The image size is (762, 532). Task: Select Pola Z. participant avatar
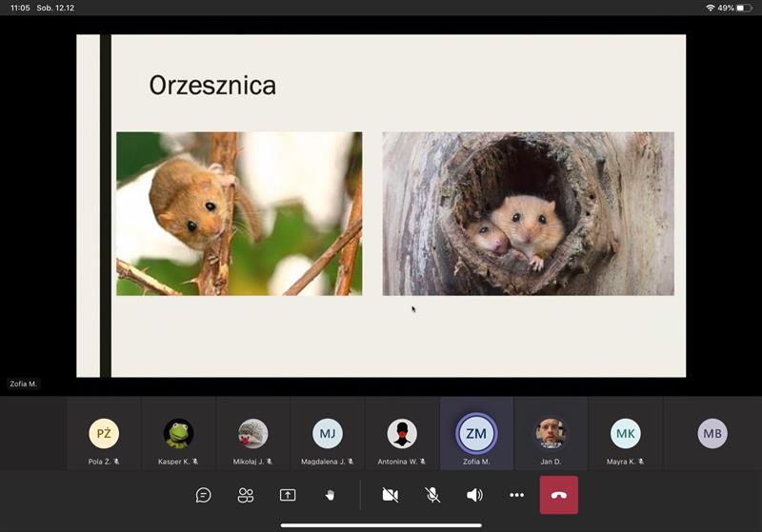[104, 434]
